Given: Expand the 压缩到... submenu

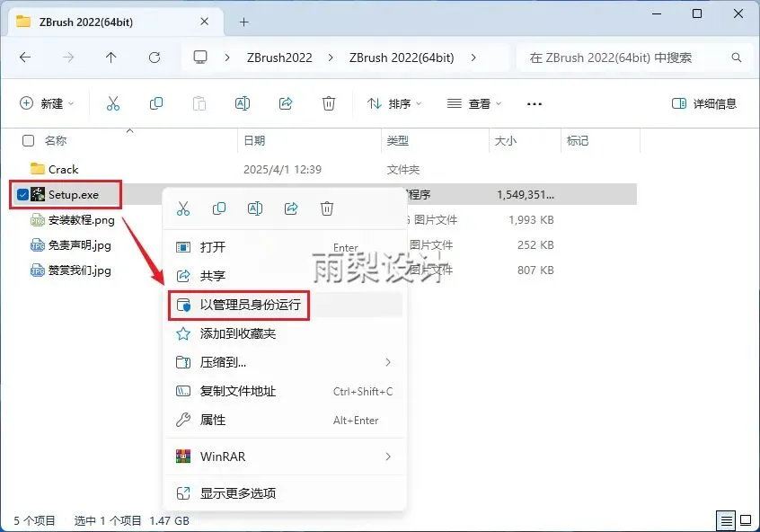Looking at the screenshot, I should pyautogui.click(x=388, y=362).
